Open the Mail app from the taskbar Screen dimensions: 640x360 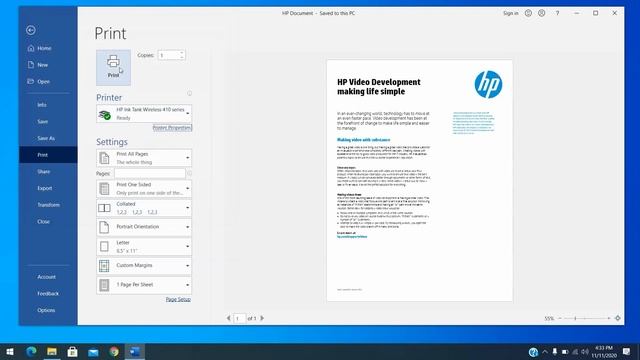[93, 351]
